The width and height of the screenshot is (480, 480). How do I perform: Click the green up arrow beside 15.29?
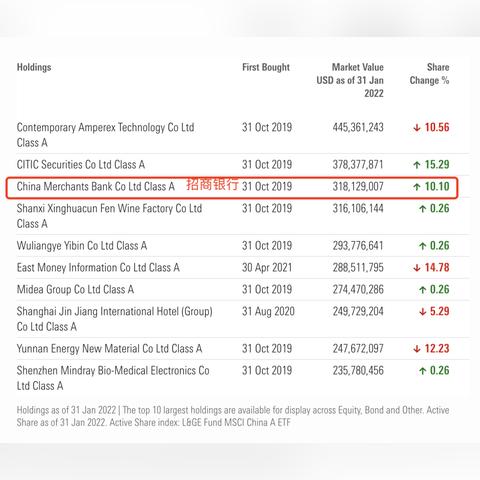(x=417, y=165)
